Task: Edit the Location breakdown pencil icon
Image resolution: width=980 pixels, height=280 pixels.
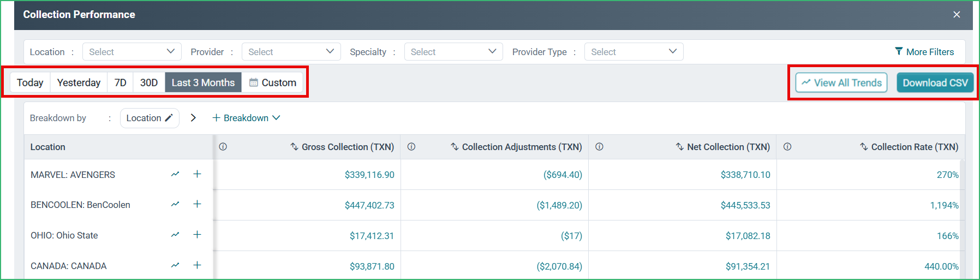Action: tap(169, 118)
